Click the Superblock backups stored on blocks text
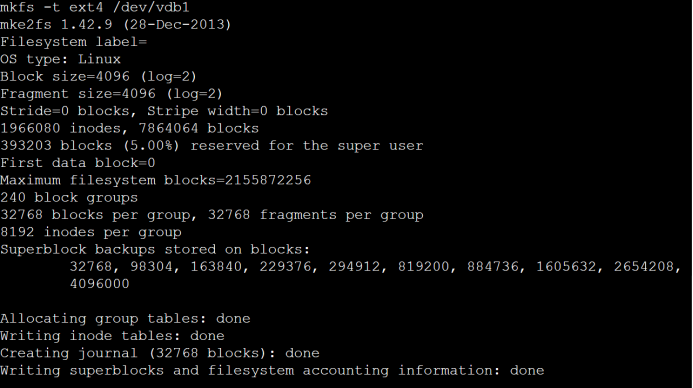 (155, 249)
